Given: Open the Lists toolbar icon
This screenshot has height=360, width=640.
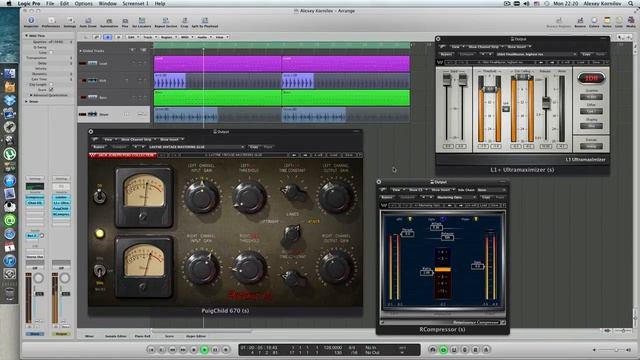Looking at the screenshot, I should (619, 22).
